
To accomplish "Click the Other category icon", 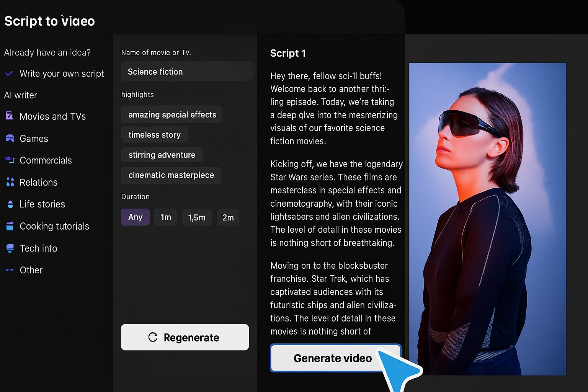I will tap(10, 270).
